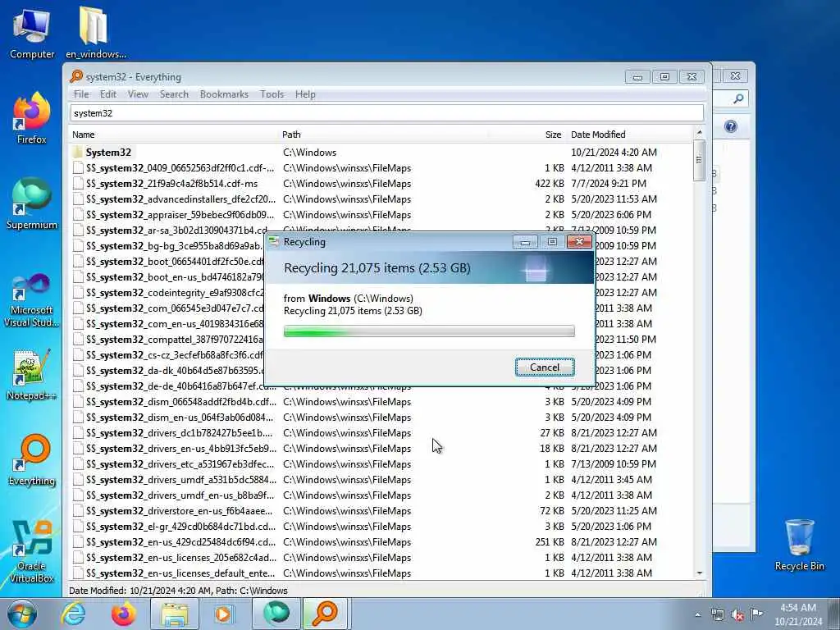Click the Everything title bar magnifier icon
Viewport: 840px width, 630px height.
coord(76,76)
